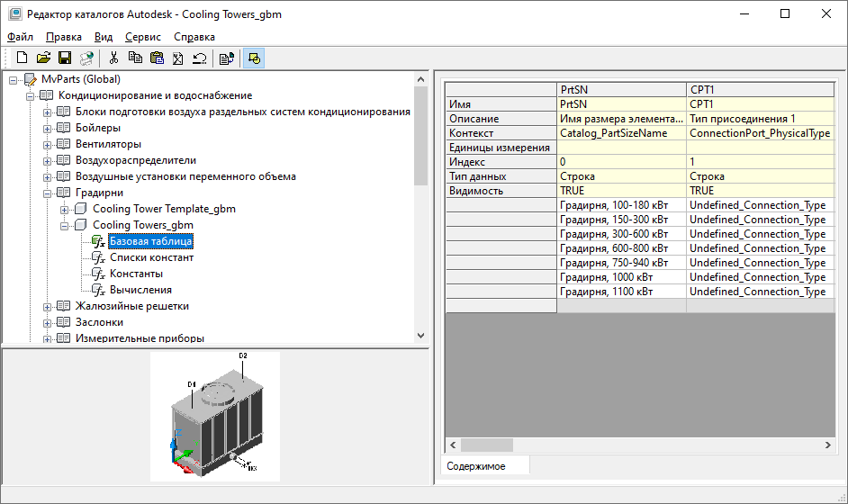This screenshot has width=848, height=504.
Task: Collapse the Градирни chapter
Action: 48,193
